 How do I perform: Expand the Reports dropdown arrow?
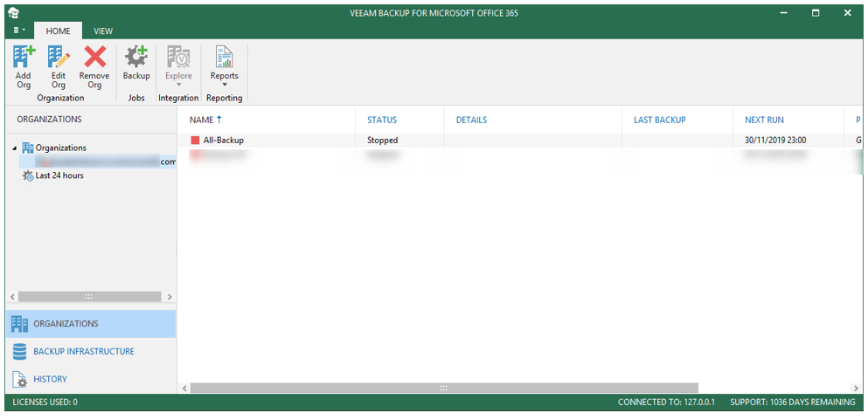point(224,85)
